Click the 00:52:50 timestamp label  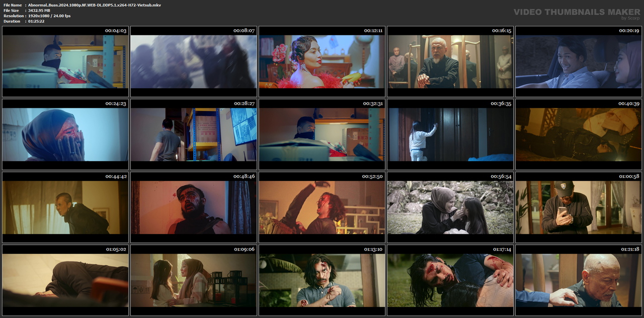click(373, 177)
